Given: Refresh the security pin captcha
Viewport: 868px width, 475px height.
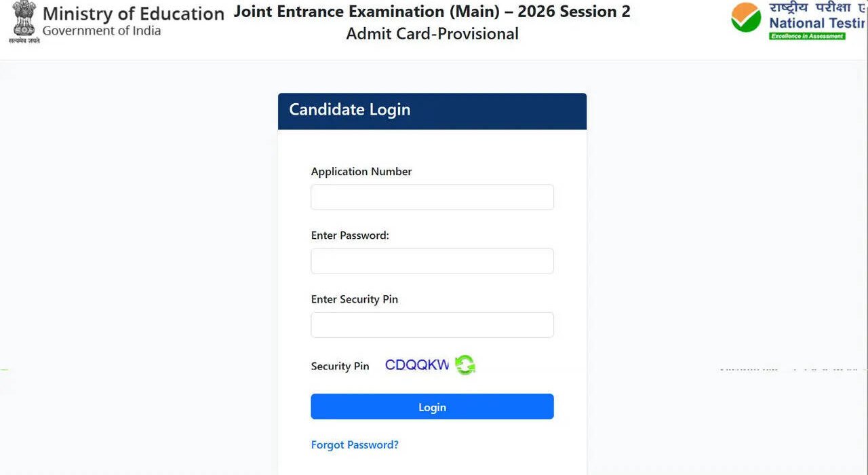Looking at the screenshot, I should [465, 365].
